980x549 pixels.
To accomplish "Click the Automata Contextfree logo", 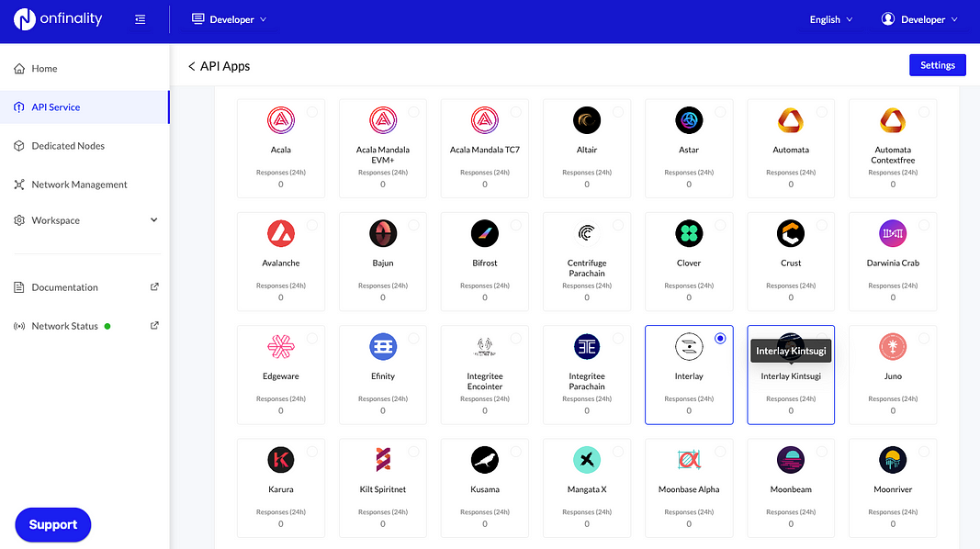I will click(x=893, y=120).
